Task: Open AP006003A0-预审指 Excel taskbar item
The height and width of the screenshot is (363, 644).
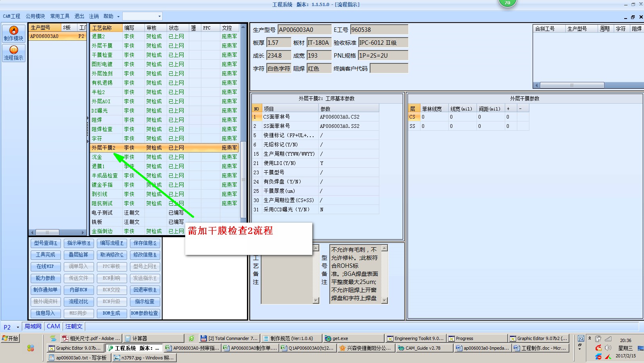Action: pyautogui.click(x=192, y=348)
